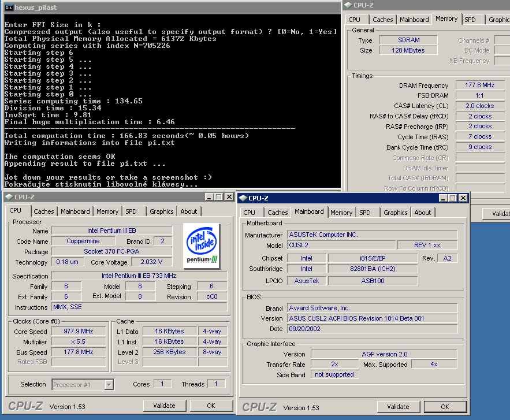Screen dimensions: 510x420
Task: Click the Core Speed 977.9 MHz field
Action: click(x=79, y=332)
